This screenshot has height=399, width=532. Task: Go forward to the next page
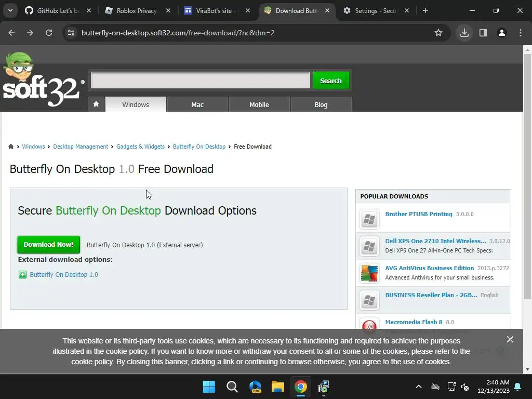tap(30, 33)
